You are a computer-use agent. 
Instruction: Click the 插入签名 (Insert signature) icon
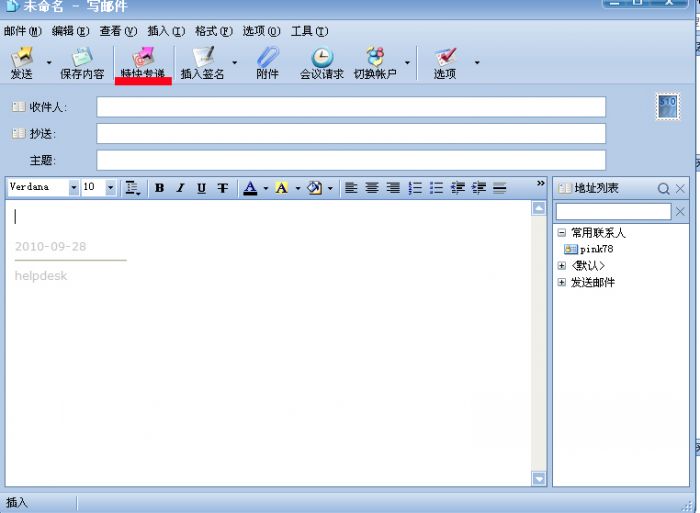coord(203,60)
